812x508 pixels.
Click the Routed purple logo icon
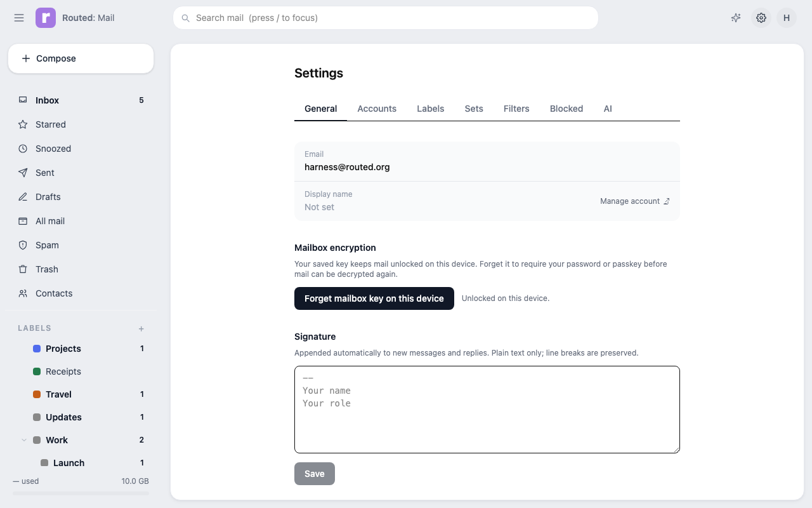coord(46,18)
